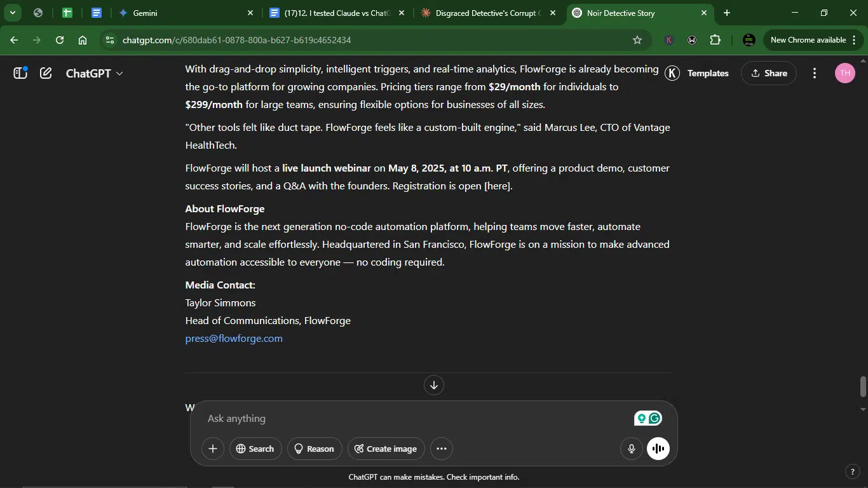View site information icon in address bar
The height and width of the screenshot is (488, 868).
[110, 40]
